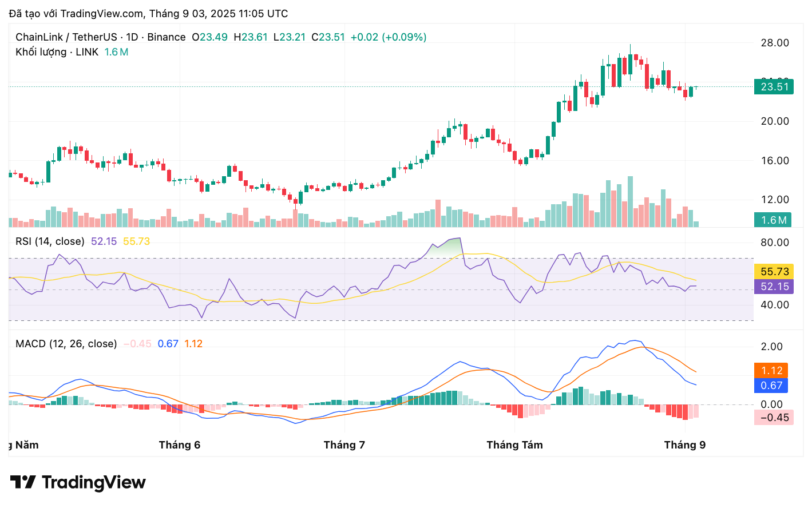Click the Tháng 6 time axis label
Image resolution: width=812 pixels, height=508 pixels.
click(180, 445)
